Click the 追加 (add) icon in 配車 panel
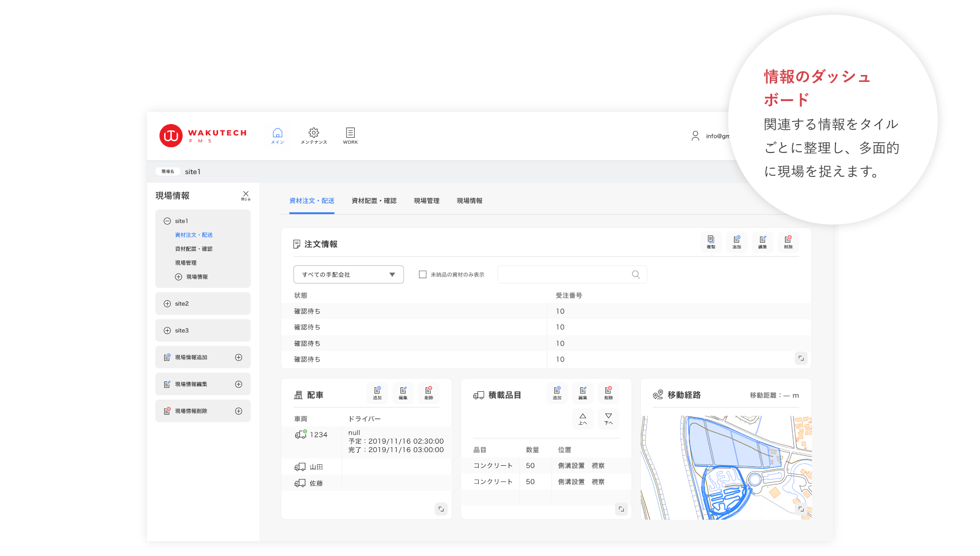The image size is (980, 556). [x=377, y=393]
